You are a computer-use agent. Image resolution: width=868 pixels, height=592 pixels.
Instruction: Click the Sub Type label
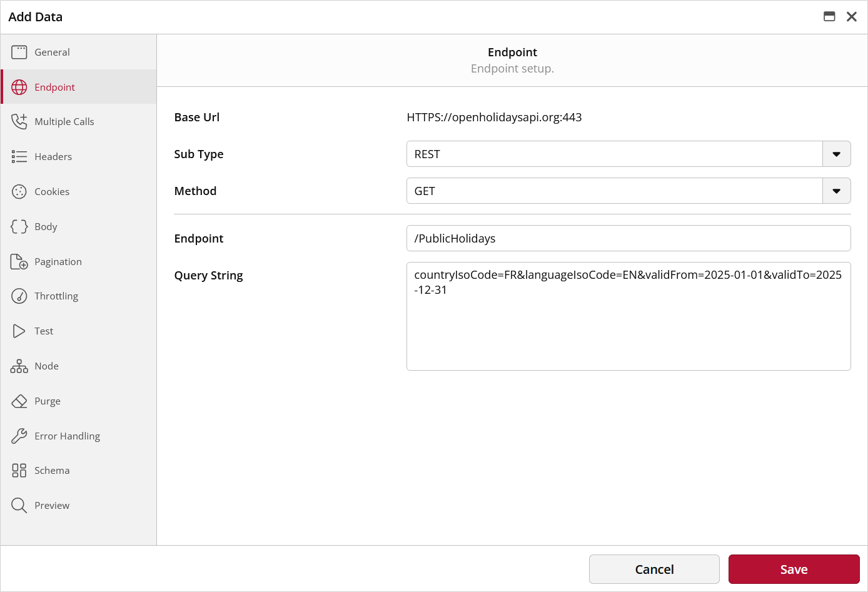pos(199,154)
